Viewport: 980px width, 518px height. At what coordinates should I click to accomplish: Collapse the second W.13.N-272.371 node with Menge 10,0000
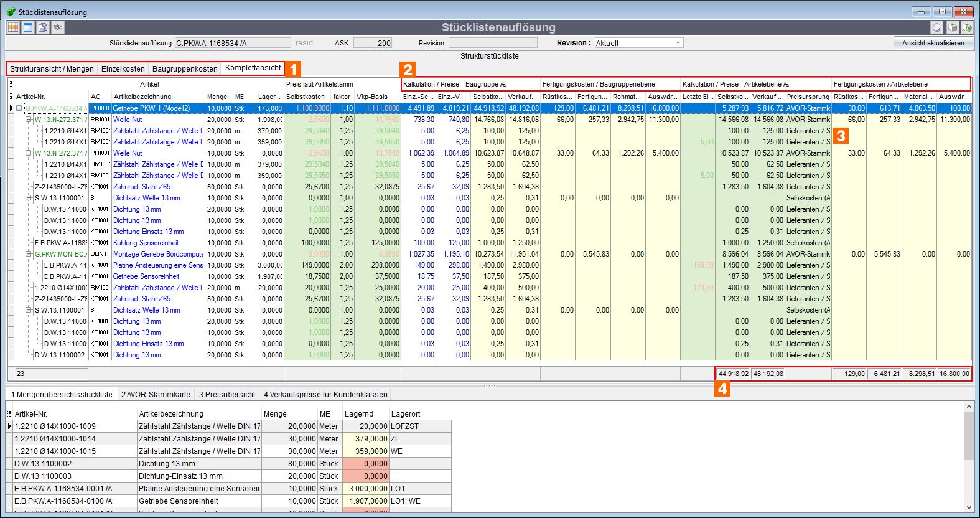(28, 153)
